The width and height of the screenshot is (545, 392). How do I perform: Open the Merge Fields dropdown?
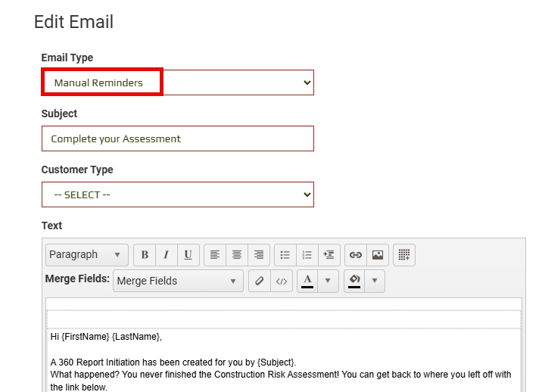tap(178, 281)
